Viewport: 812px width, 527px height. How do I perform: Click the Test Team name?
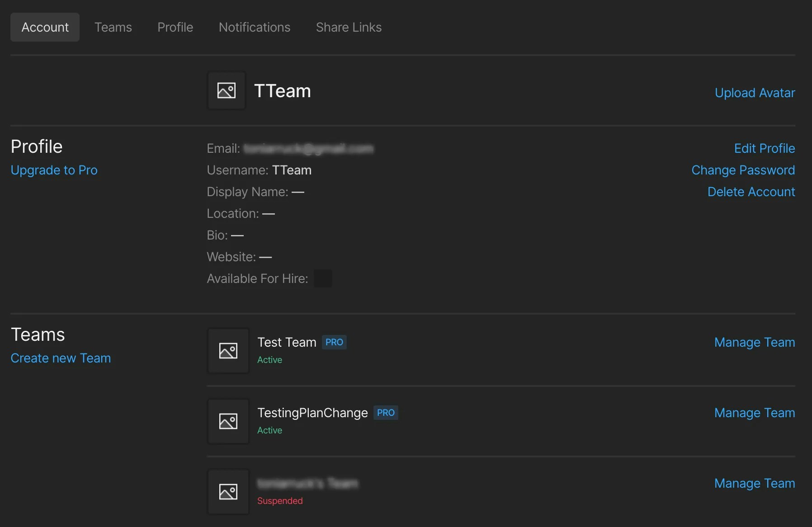287,342
